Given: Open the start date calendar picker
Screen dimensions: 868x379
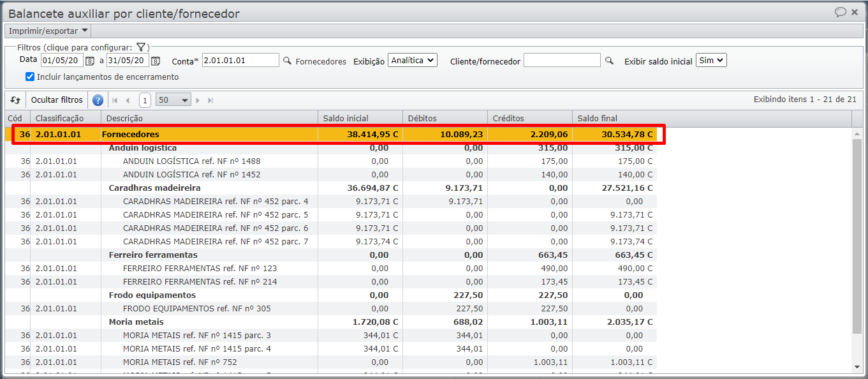Looking at the screenshot, I should 90,61.
